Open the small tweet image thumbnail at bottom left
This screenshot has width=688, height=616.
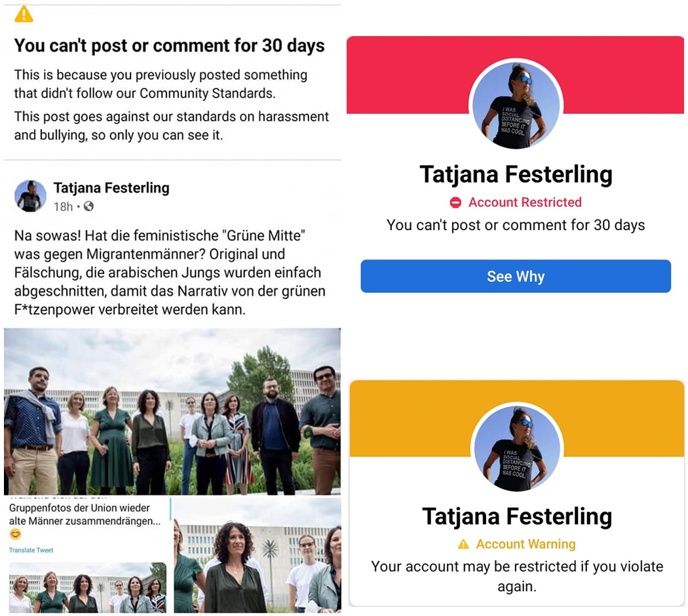88,587
